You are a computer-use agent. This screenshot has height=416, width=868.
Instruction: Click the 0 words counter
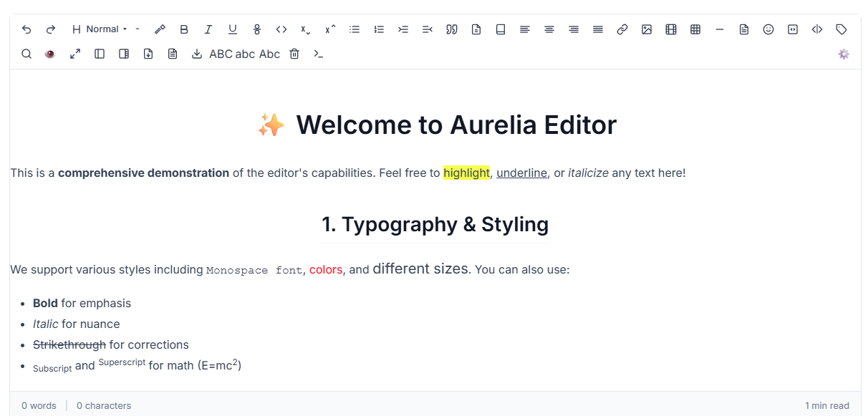[x=39, y=405]
